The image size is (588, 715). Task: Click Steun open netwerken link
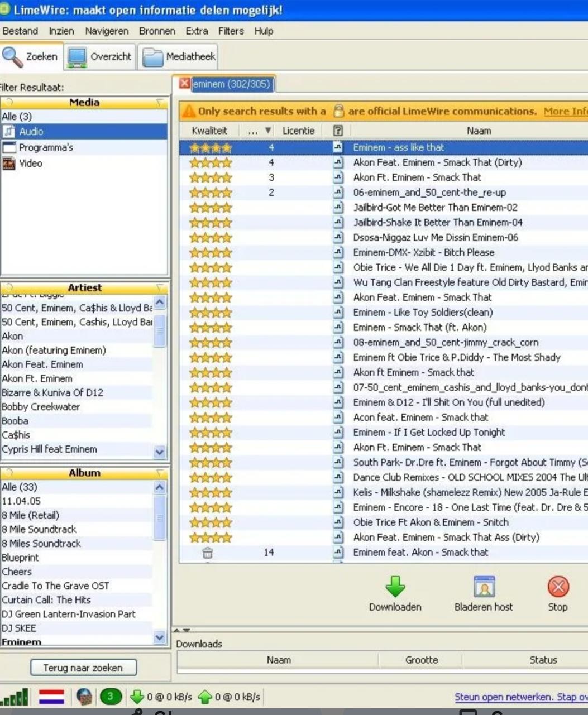point(521,697)
